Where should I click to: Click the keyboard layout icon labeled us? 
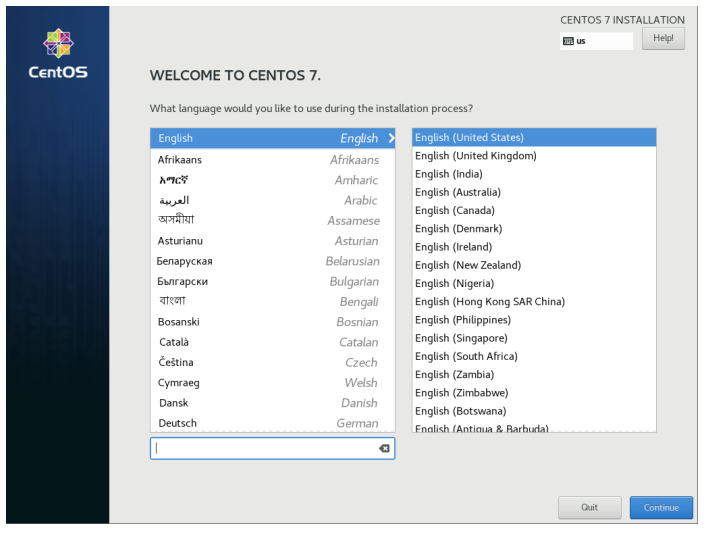click(x=569, y=41)
